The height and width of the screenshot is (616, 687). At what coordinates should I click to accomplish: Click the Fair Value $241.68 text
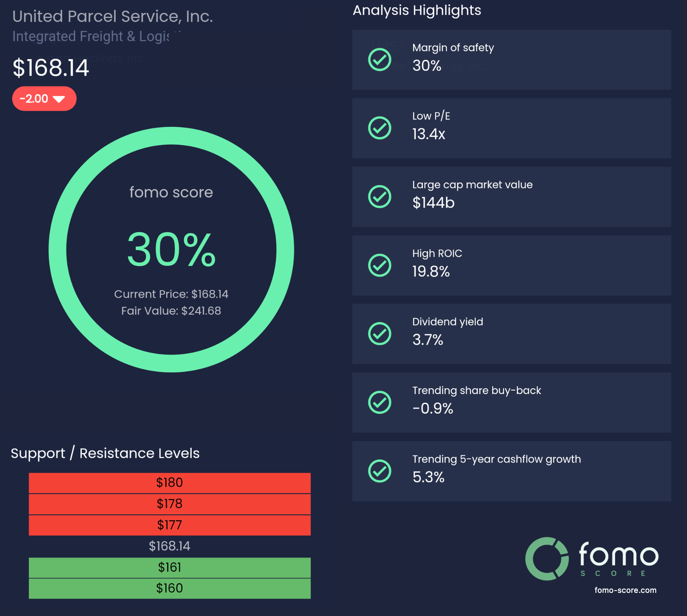point(171,311)
